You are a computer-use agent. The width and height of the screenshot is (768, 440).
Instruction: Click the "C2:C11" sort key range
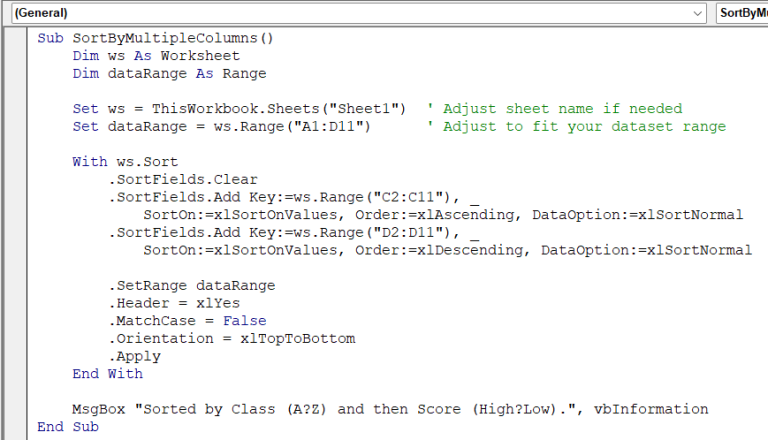click(x=406, y=197)
